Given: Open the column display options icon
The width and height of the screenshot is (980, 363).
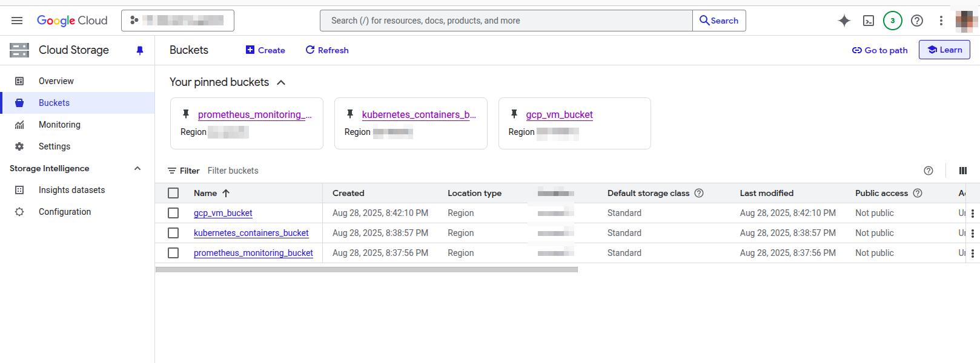Looking at the screenshot, I should click(x=963, y=171).
